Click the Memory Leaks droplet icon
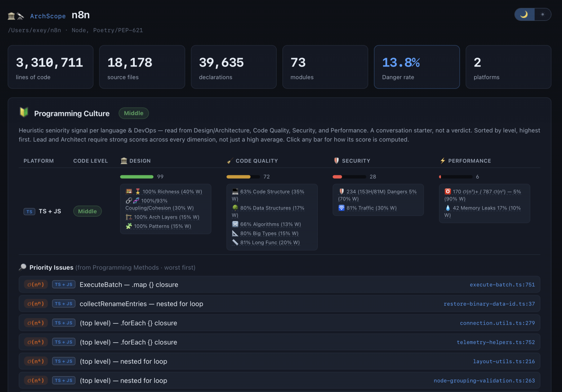 [448, 208]
